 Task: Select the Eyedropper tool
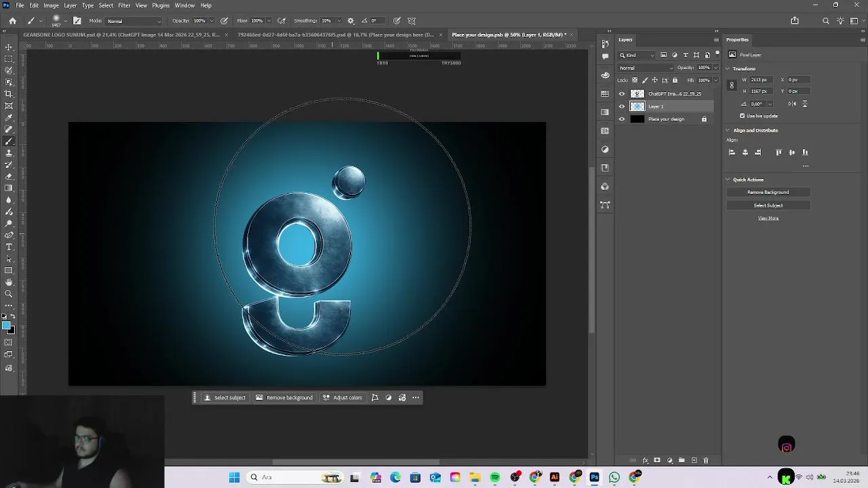[x=9, y=117]
